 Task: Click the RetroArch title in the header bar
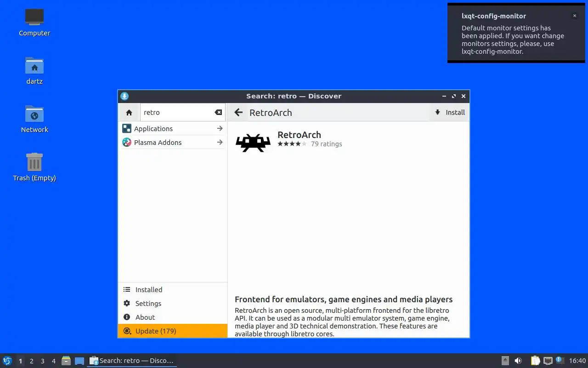pyautogui.click(x=271, y=113)
